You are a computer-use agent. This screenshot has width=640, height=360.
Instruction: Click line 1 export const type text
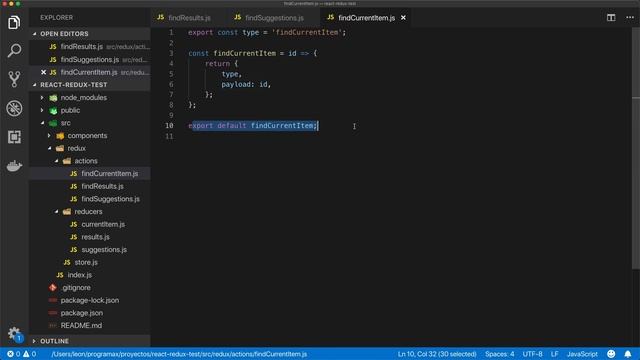coord(267,32)
